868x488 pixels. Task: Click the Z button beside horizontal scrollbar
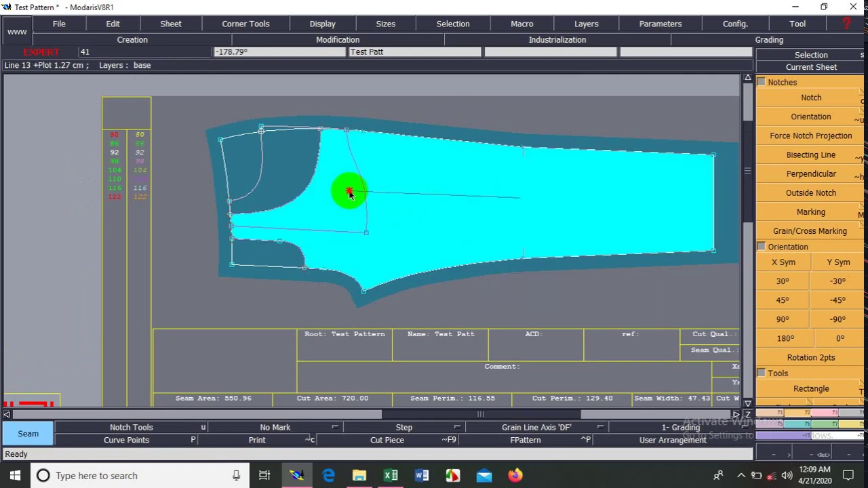748,414
